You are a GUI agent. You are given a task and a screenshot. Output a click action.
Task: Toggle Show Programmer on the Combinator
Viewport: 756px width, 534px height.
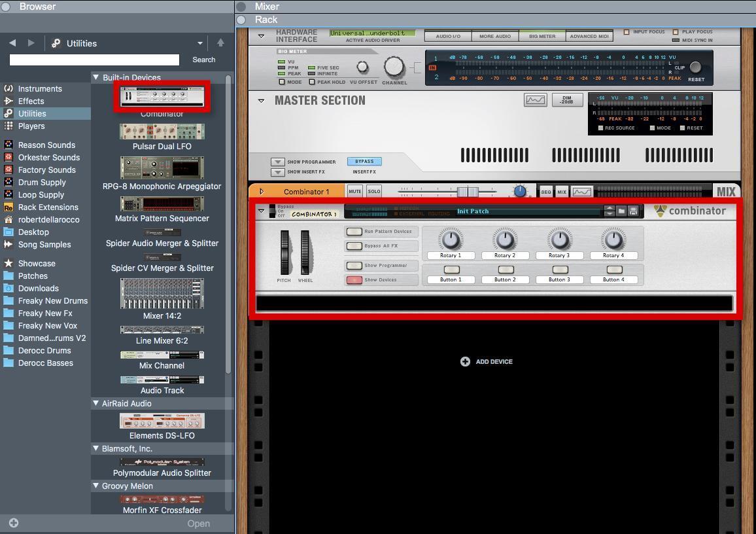[x=354, y=266]
